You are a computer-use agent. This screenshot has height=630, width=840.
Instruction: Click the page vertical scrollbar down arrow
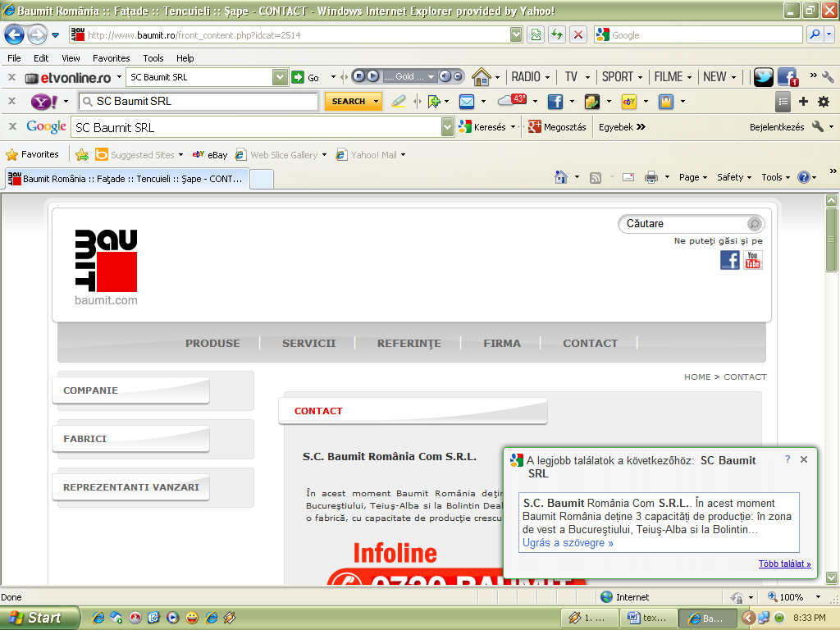832,577
